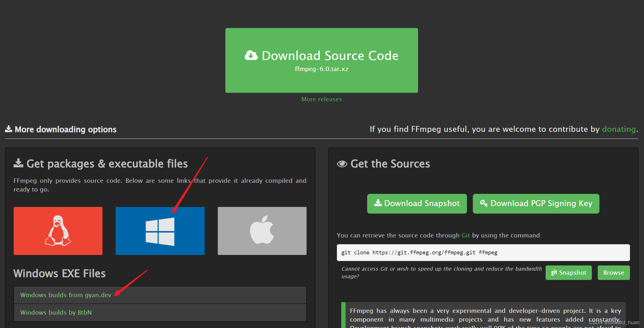Click the Download Source Code green button
This screenshot has width=644, height=328.
click(x=321, y=61)
